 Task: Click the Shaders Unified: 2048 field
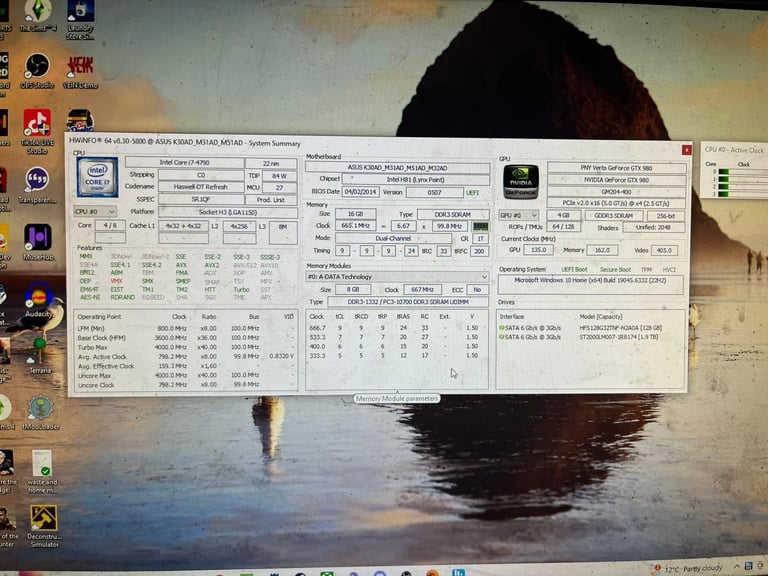pos(654,227)
